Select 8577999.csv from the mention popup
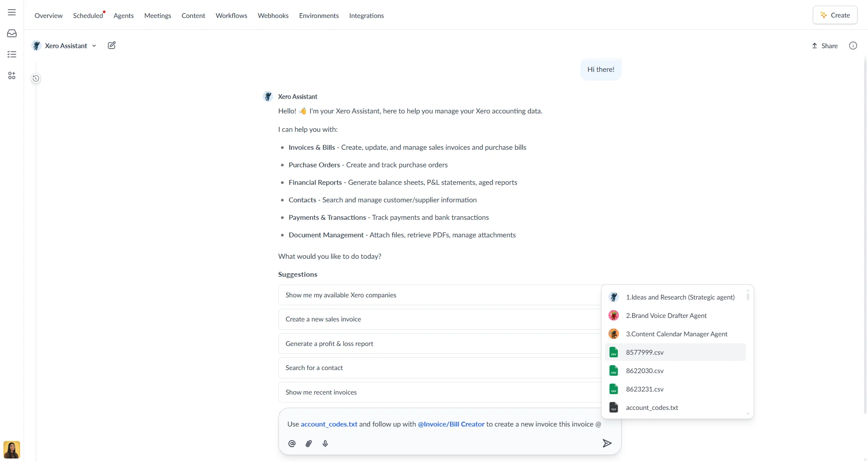Image resolution: width=868 pixels, height=462 pixels. [645, 352]
